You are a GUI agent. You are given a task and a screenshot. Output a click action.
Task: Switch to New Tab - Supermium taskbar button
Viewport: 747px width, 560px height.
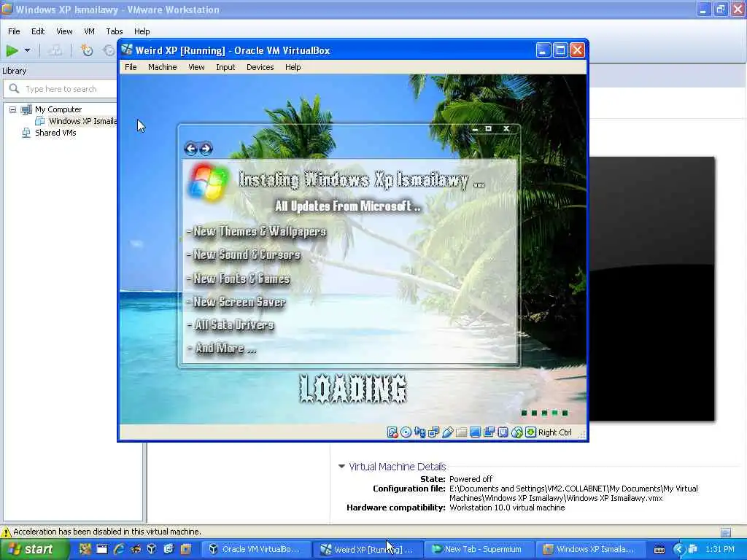pyautogui.click(x=478, y=550)
